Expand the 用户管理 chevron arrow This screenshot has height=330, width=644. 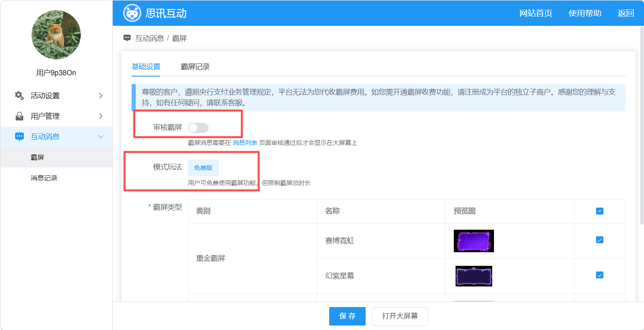101,116
